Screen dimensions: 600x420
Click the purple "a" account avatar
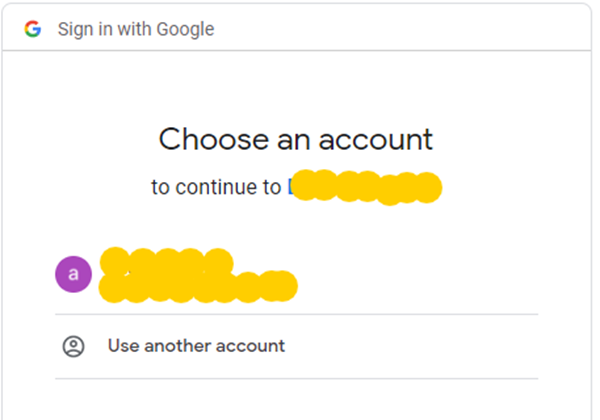coord(73,273)
